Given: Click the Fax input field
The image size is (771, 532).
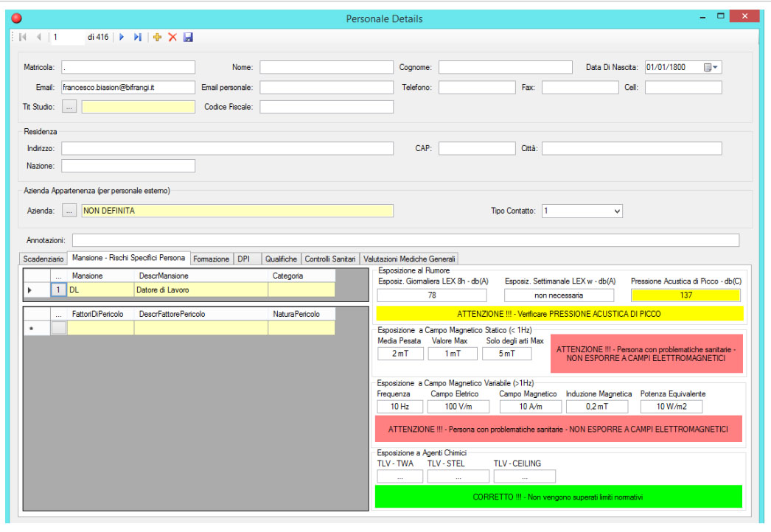Looking at the screenshot, I should pos(580,88).
